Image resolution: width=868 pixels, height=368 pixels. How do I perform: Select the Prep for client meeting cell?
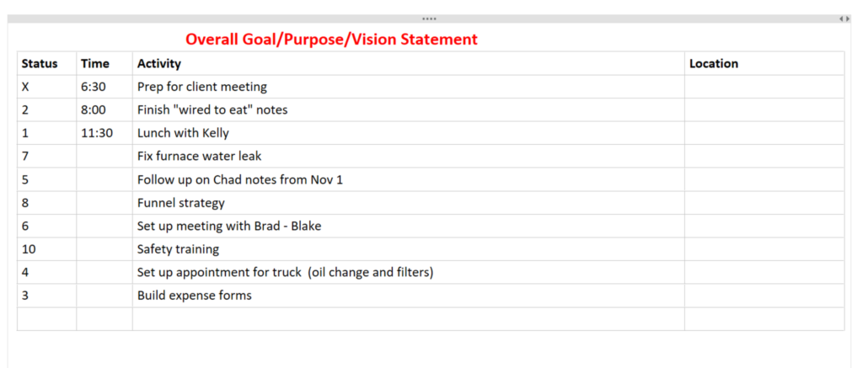(409, 87)
